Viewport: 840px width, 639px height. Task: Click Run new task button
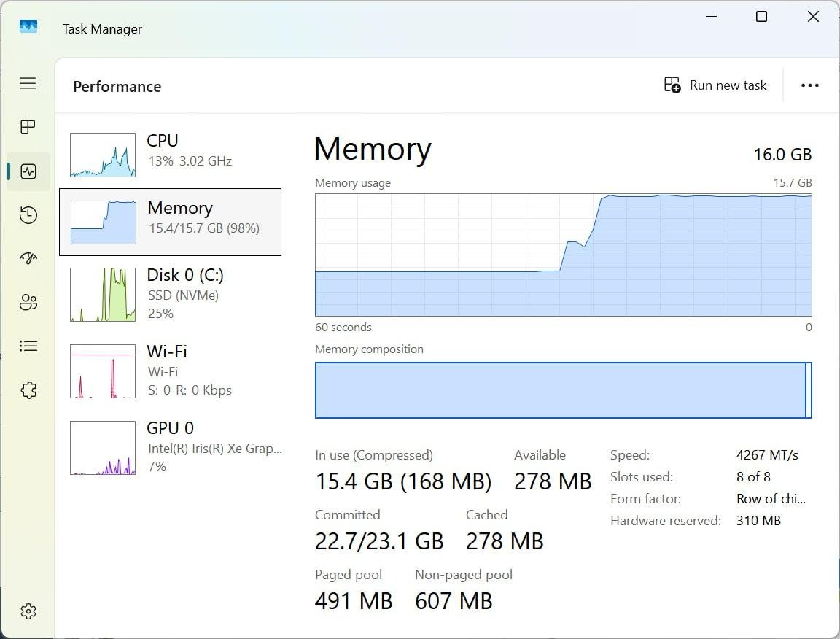point(715,85)
